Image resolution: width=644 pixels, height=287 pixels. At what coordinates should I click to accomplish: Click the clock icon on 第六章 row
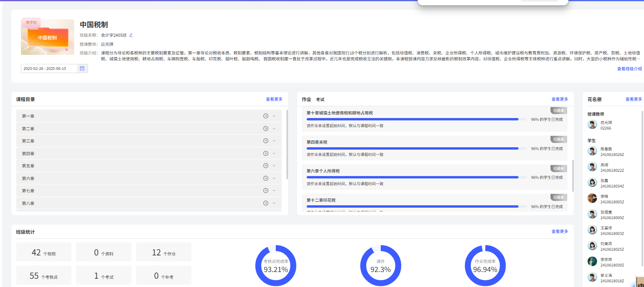click(x=266, y=178)
